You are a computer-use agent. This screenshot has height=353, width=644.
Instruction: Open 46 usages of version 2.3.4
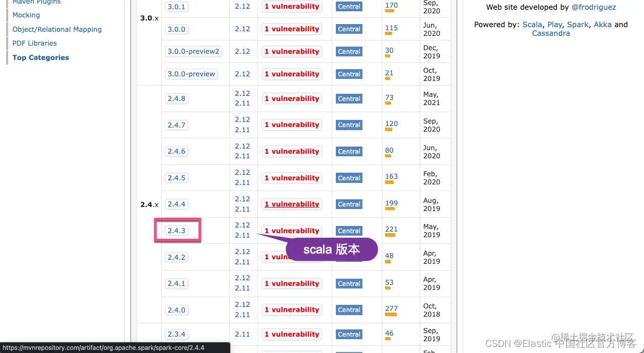[390, 334]
